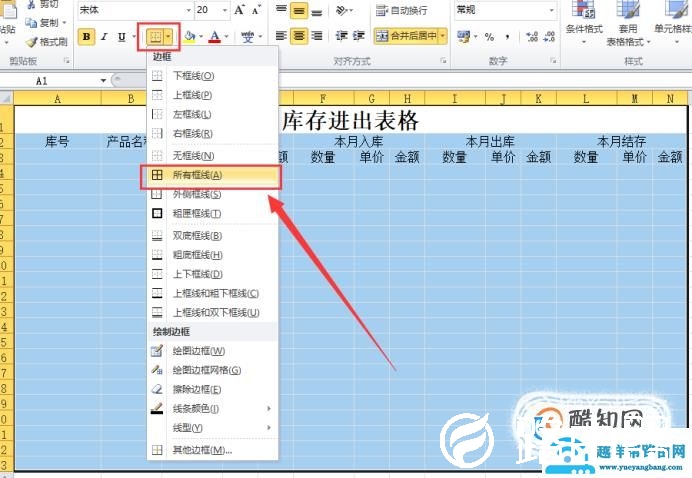Click the borders button icon
The width and height of the screenshot is (692, 478).
pos(155,37)
